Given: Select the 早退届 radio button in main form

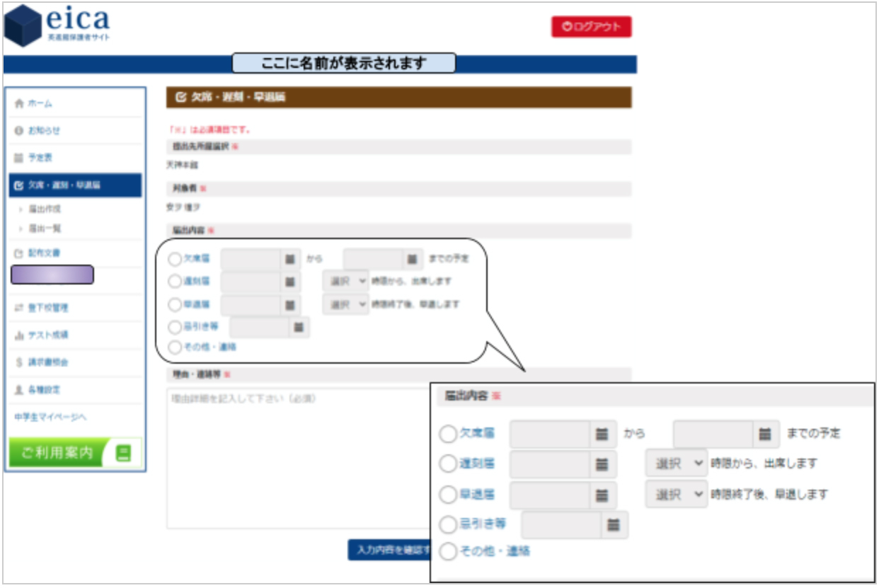Looking at the screenshot, I should pos(175,305).
